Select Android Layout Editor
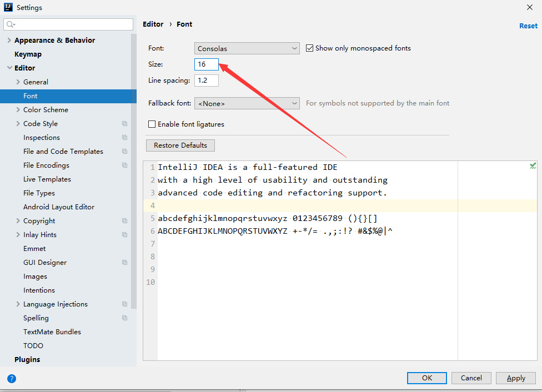This screenshot has height=392, width=542. (x=59, y=207)
